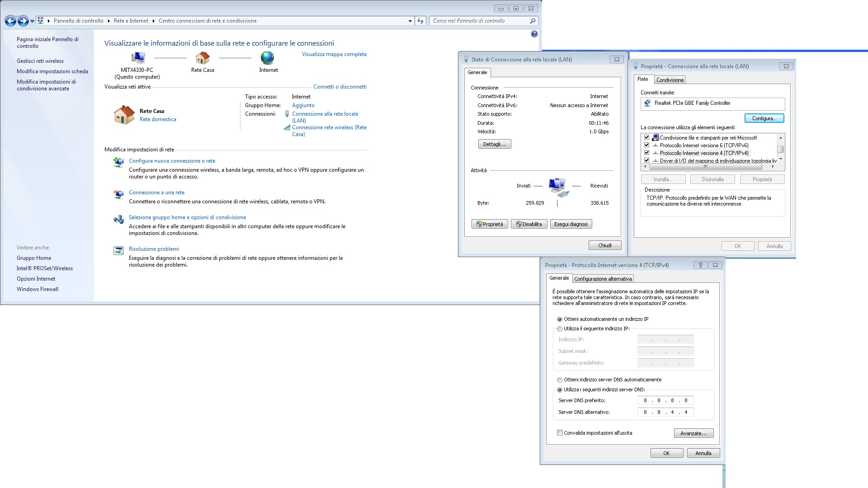Click Proprietà shield button in Stato window
Screen dimensions: 868x488
tap(490, 224)
